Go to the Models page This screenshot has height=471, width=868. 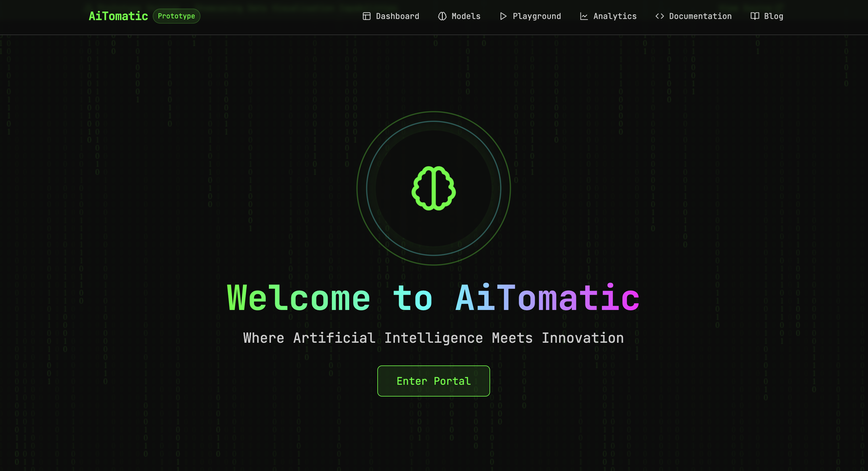click(x=459, y=16)
